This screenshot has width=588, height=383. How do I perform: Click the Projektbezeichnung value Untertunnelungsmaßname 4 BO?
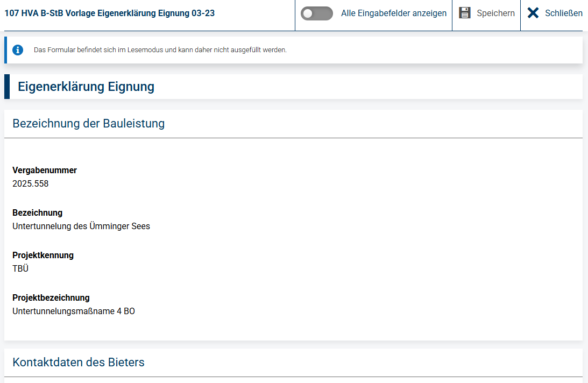coord(74,311)
